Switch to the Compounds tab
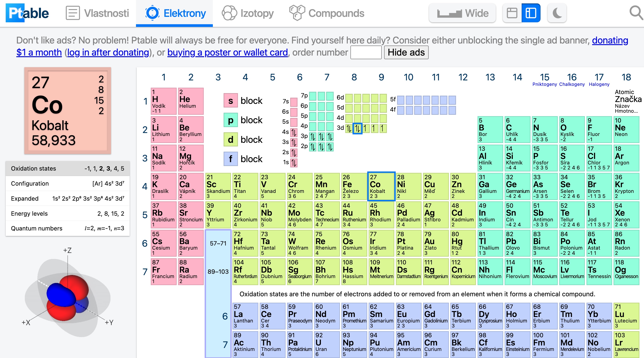 click(x=327, y=13)
